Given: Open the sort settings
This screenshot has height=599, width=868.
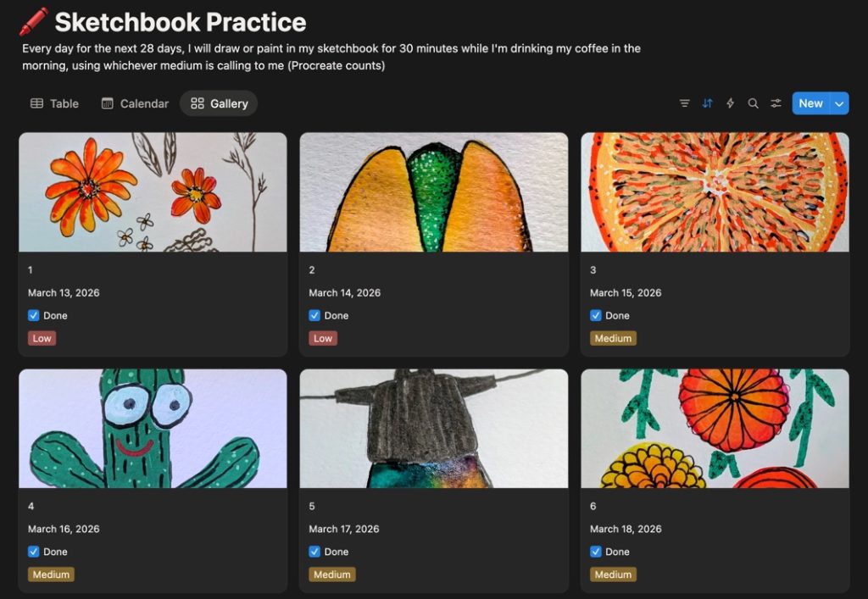Looking at the screenshot, I should point(707,103).
